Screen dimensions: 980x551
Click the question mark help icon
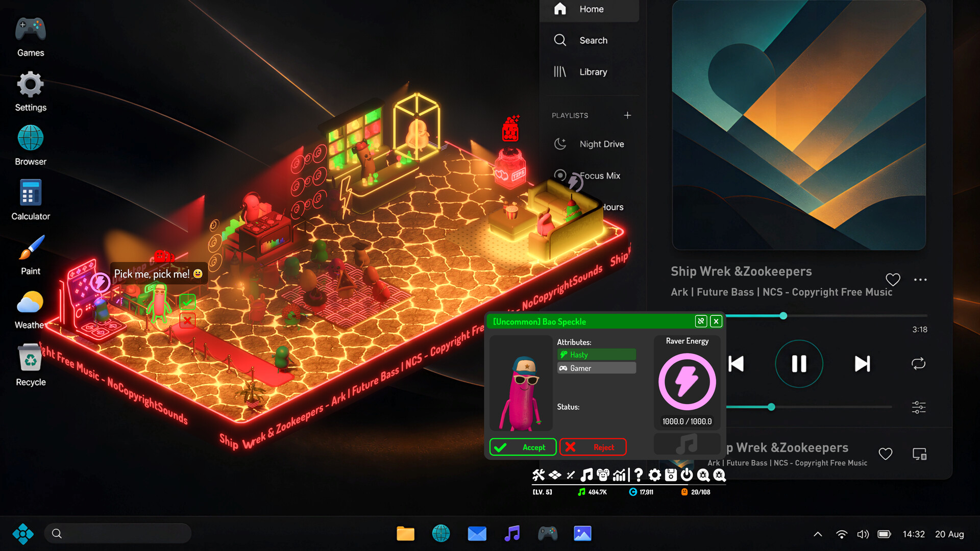click(638, 475)
